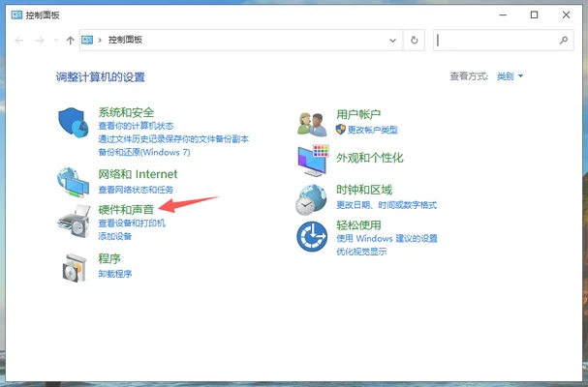Image resolution: width=588 pixels, height=387 pixels.
Task: Open the 卸载程序 link
Action: click(114, 274)
